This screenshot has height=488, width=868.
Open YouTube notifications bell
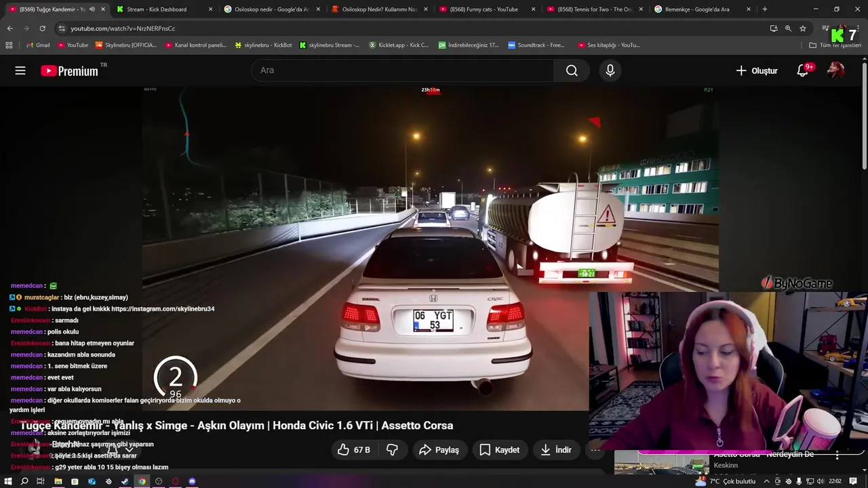coord(802,70)
